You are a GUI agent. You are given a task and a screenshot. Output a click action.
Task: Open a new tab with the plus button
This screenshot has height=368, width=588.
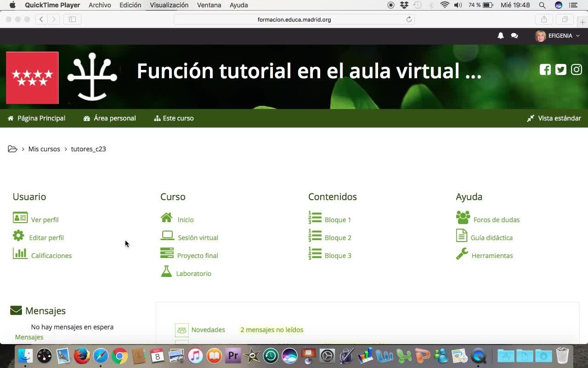(582, 23)
